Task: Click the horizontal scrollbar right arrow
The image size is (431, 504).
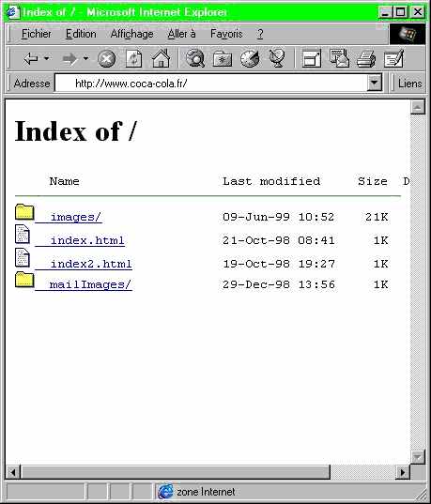Action: pyautogui.click(x=403, y=472)
